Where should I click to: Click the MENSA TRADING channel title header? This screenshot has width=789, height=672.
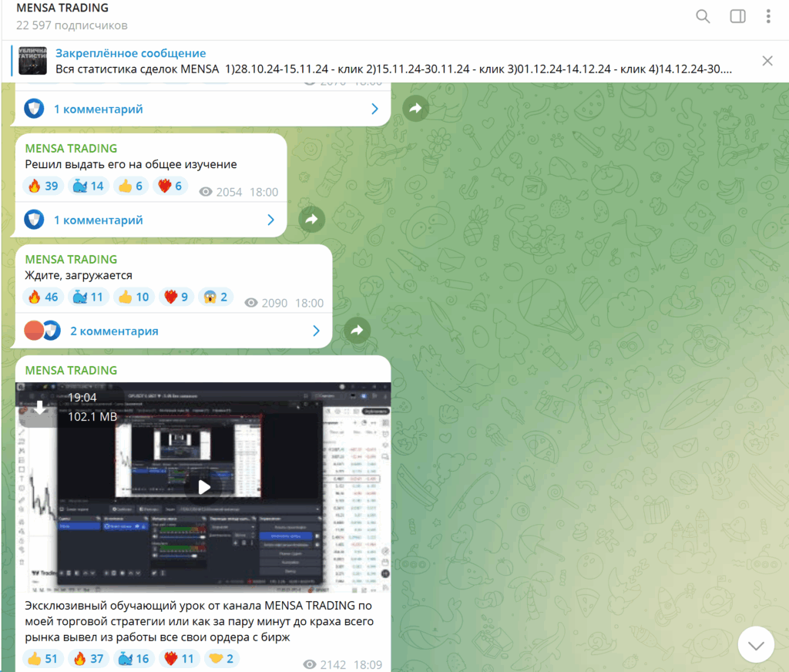[x=62, y=8]
